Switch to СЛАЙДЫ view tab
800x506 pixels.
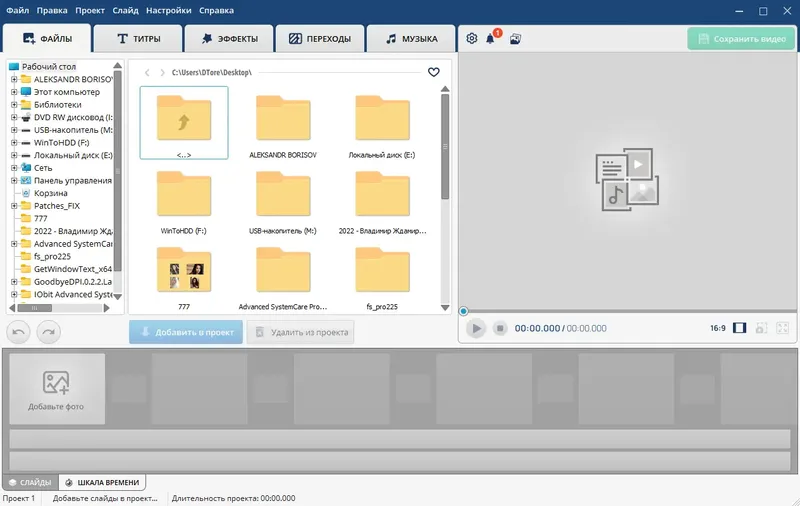point(31,482)
